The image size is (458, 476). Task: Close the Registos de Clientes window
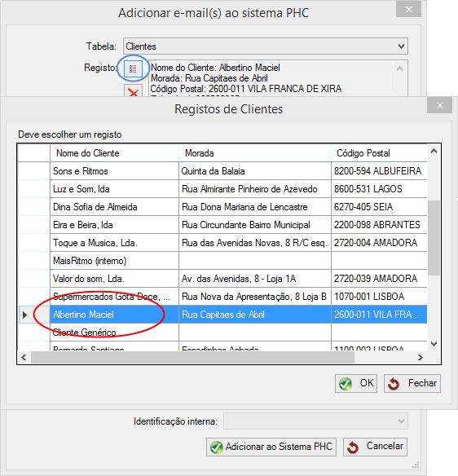440,105
